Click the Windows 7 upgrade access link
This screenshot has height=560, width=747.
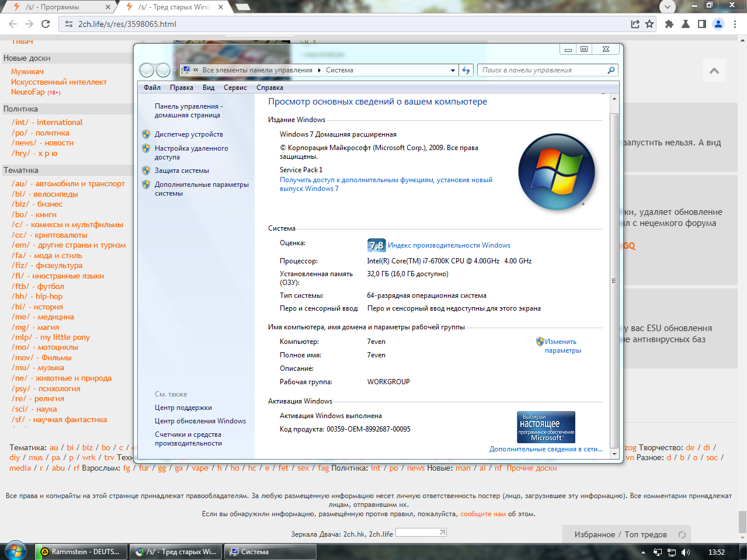(x=386, y=184)
